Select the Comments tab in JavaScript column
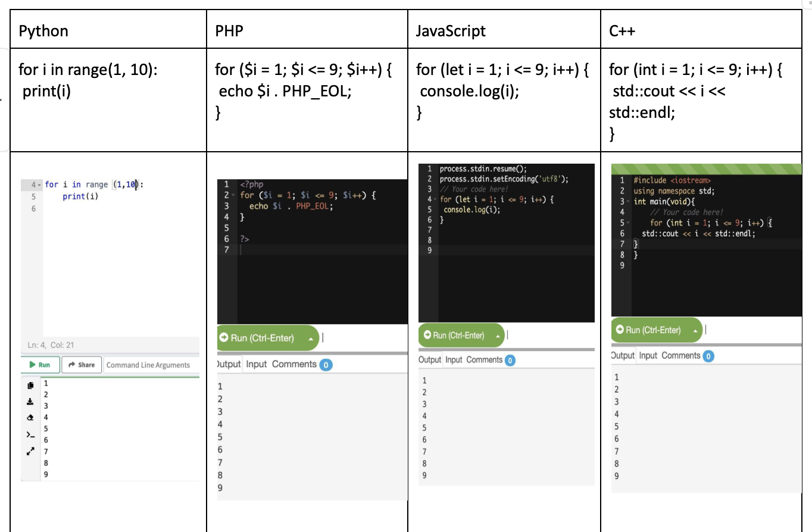This screenshot has width=812, height=532. pyautogui.click(x=485, y=359)
